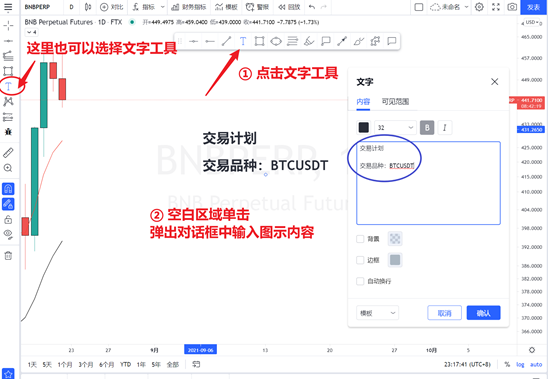
Task: Select trend line in floating toolbar
Action: click(x=226, y=41)
